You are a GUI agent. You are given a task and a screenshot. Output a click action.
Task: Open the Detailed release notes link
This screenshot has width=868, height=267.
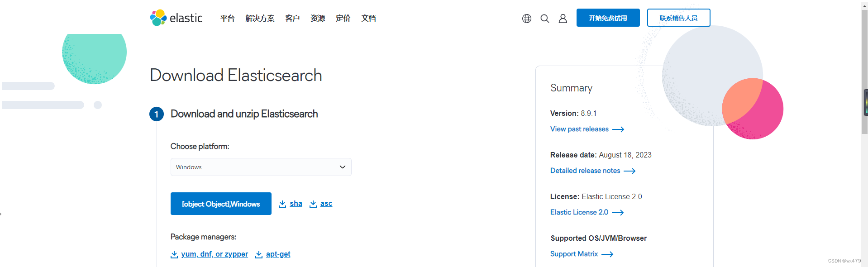(x=585, y=171)
